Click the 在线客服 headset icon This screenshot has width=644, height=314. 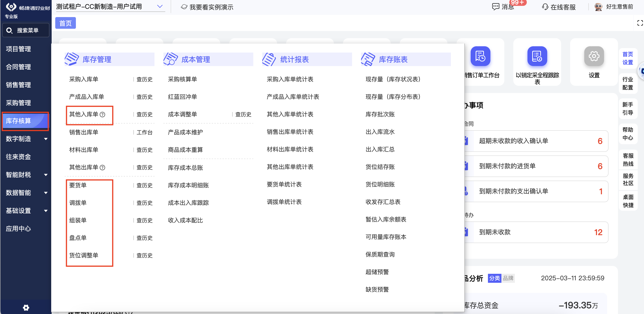pyautogui.click(x=545, y=7)
